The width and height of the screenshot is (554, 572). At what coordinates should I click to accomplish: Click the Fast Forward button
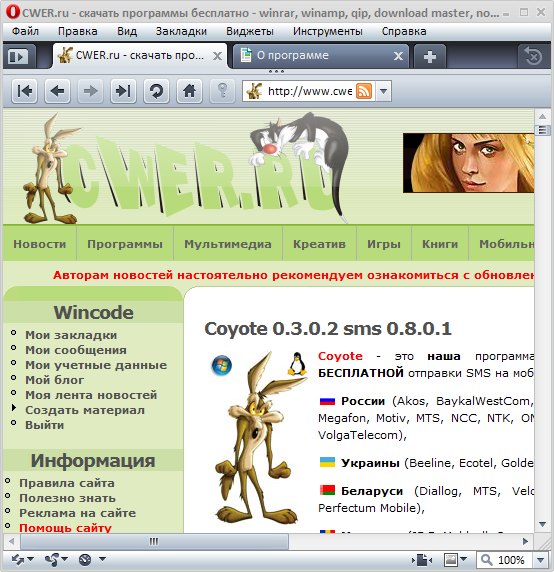[123, 91]
